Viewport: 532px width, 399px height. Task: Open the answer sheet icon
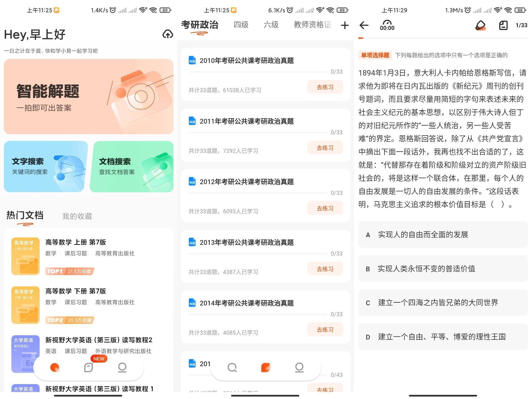pyautogui.click(x=503, y=25)
